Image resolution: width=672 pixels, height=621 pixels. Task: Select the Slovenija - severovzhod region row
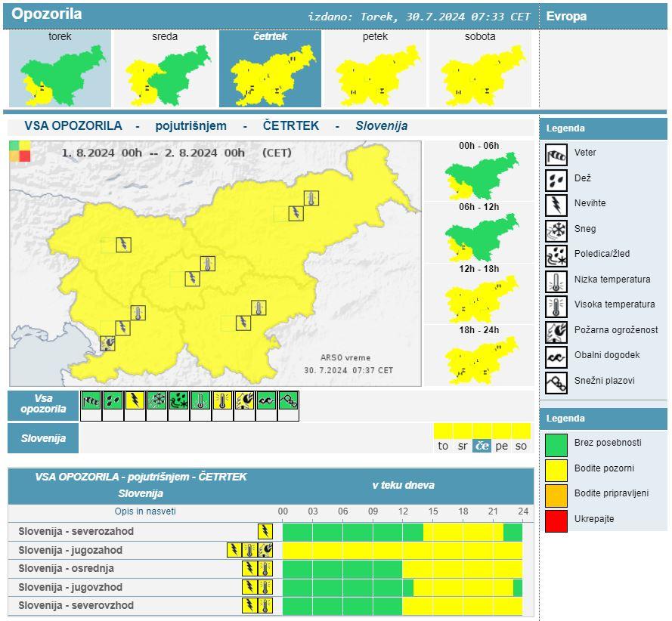(76, 605)
